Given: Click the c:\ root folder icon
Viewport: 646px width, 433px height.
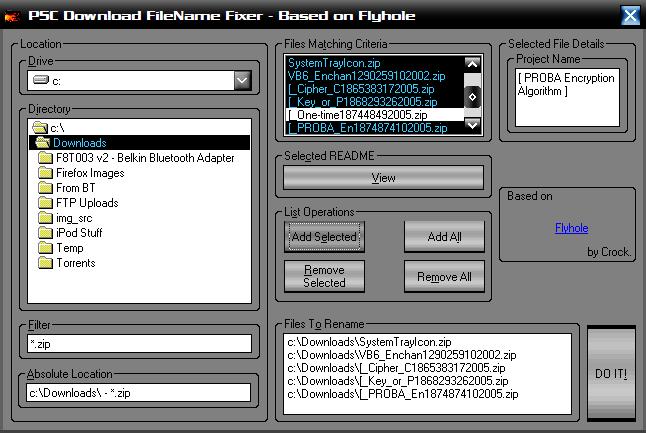Looking at the screenshot, I should 39,128.
